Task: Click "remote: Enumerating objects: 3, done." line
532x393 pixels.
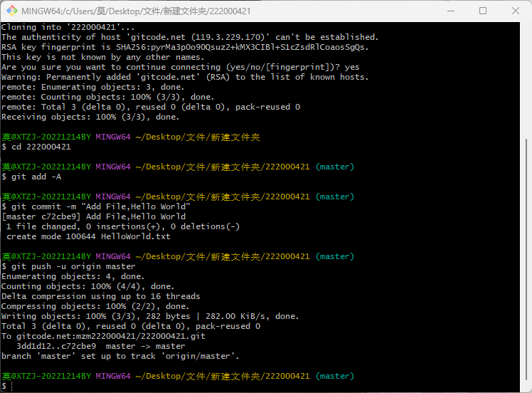Action: [x=92, y=87]
